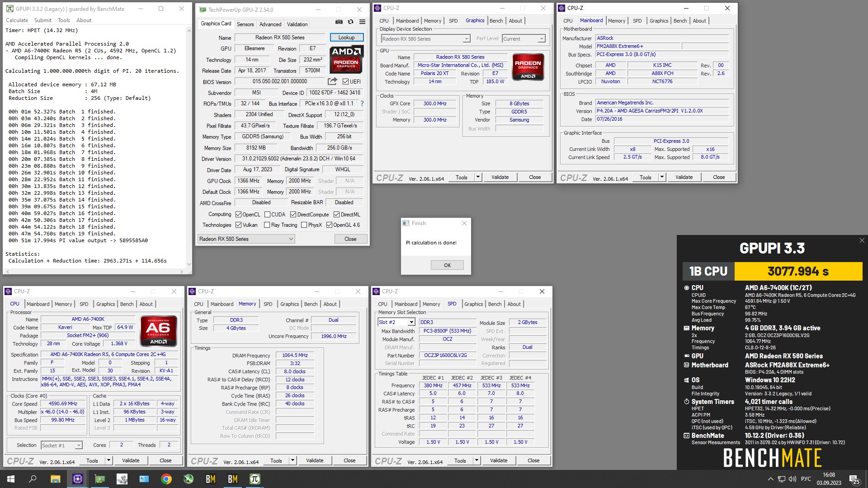Click Validate in the CPU-Z SPD window
Viewport: 868px width, 488px height.
click(x=499, y=460)
